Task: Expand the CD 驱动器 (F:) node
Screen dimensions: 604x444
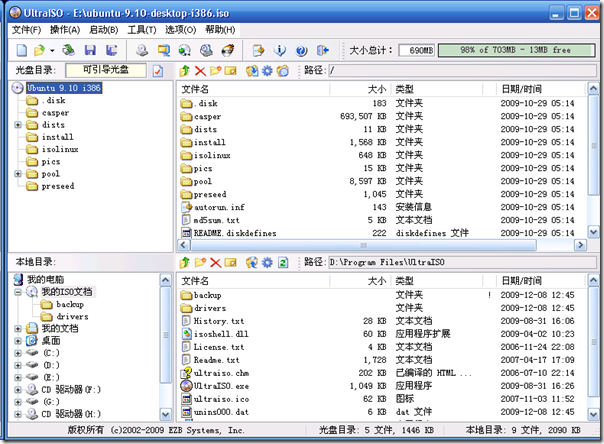Action: coord(18,390)
